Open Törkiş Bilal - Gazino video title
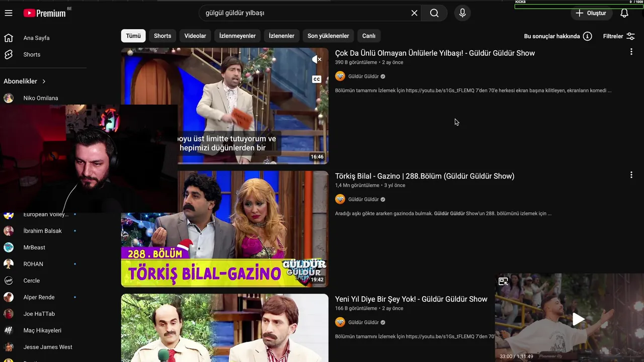 [x=425, y=176]
